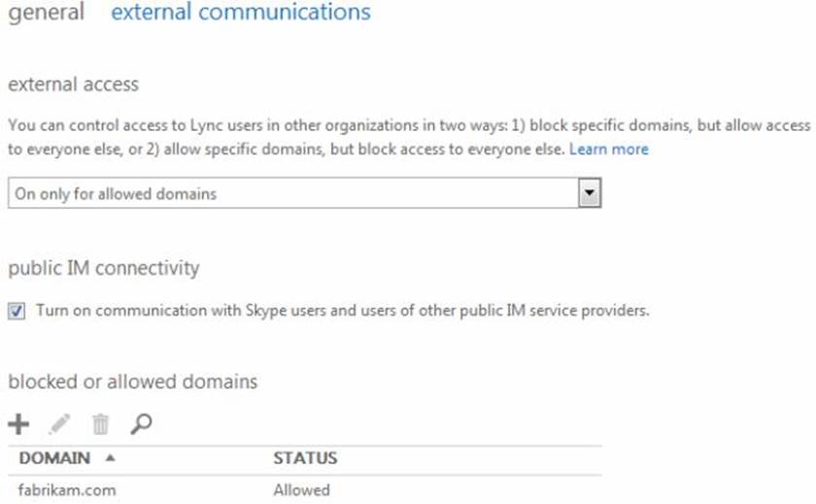816x504 pixels.
Task: Click the 'Turn on communication with Skype users' label
Action: 342,312
